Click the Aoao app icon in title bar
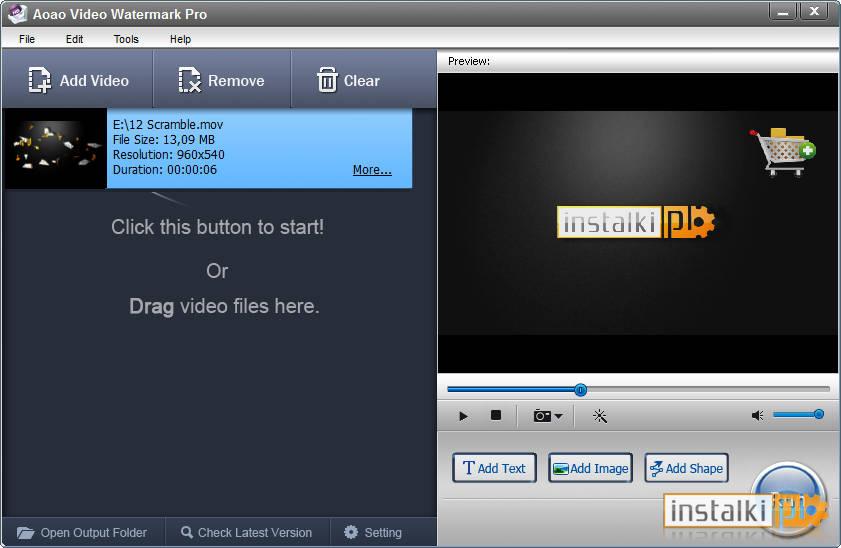Screen dimensions: 841x548 pos(17,13)
